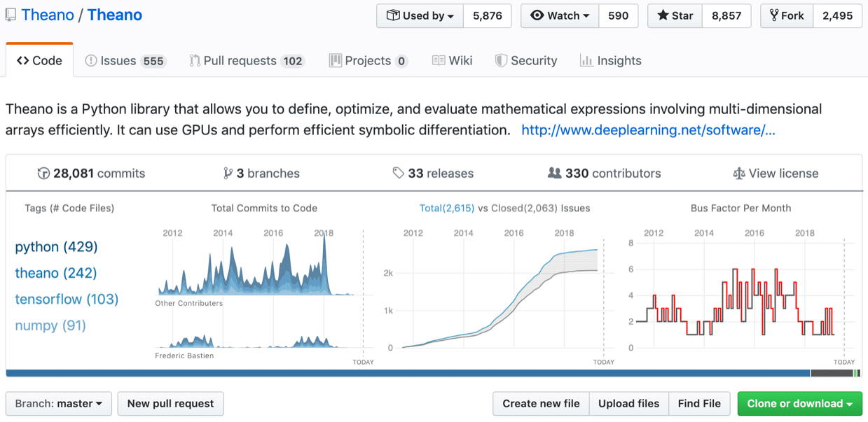
Task: Click the Code tab brackets icon
Action: point(23,61)
